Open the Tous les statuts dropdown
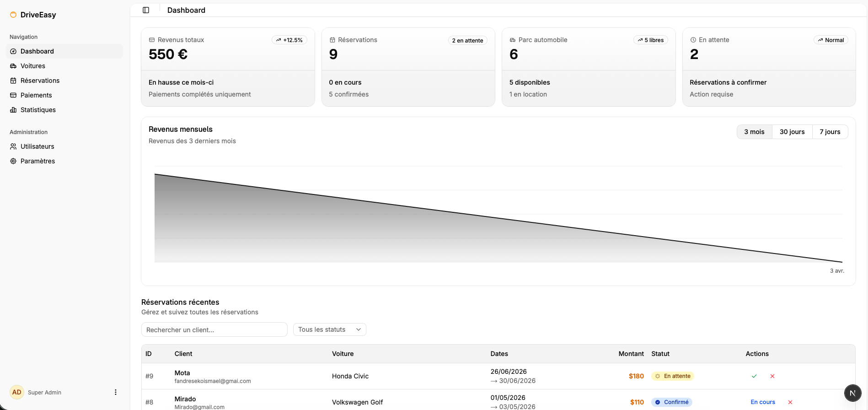 pyautogui.click(x=330, y=329)
